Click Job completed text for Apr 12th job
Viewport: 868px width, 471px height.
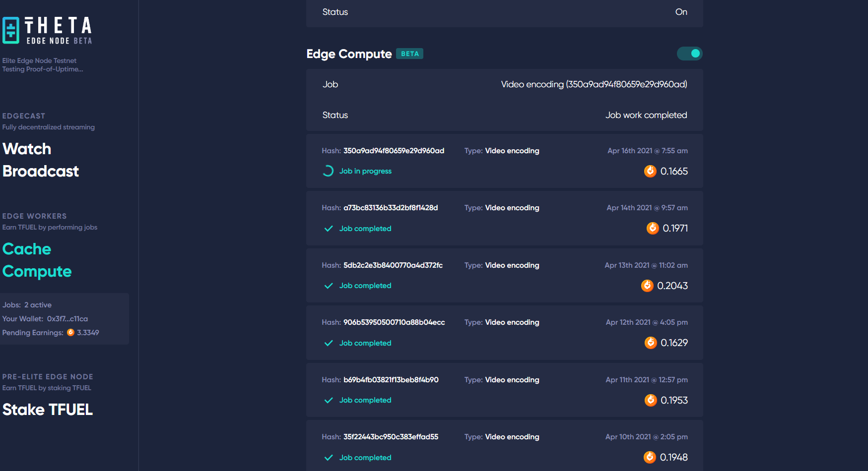click(x=365, y=343)
